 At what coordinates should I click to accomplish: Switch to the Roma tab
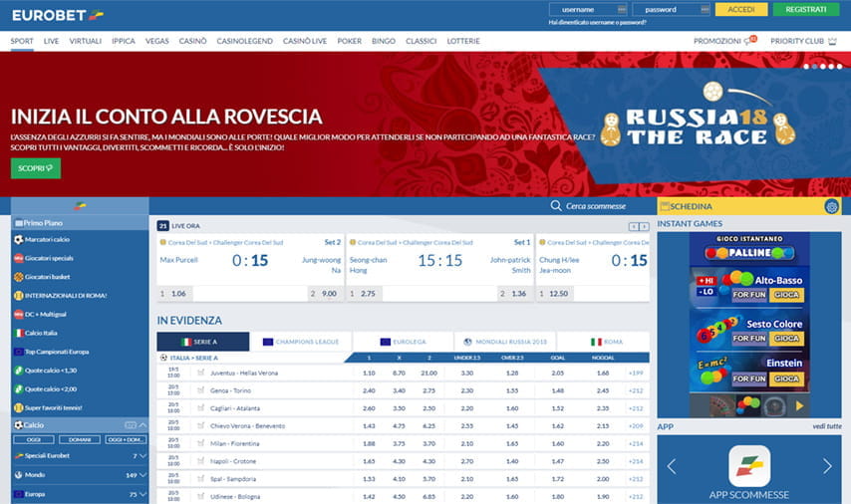pyautogui.click(x=604, y=342)
